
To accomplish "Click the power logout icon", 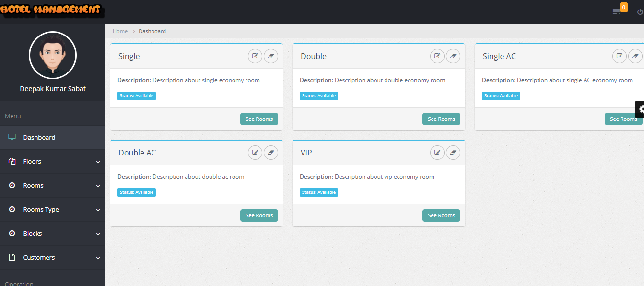I will tap(640, 12).
